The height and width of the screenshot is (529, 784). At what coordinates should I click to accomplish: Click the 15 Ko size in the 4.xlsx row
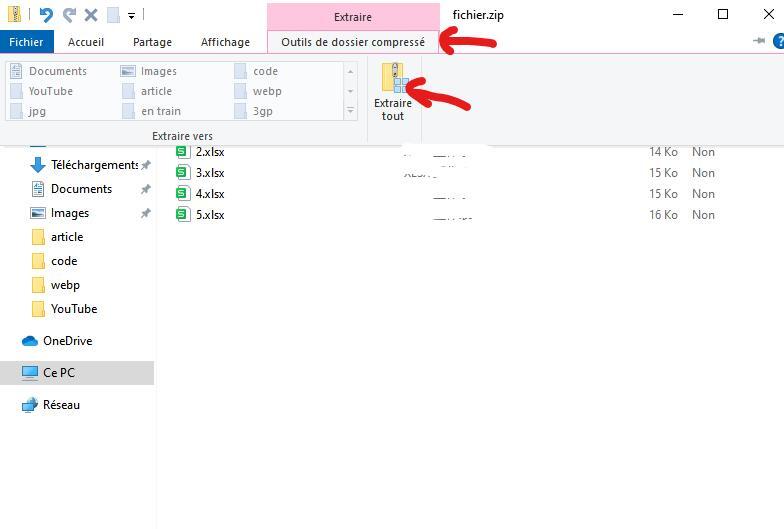[x=663, y=194]
